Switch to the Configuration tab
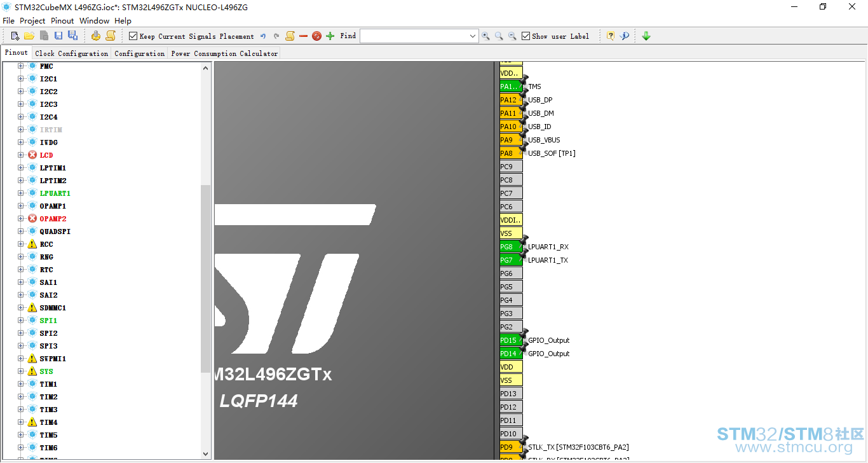This screenshot has height=463, width=868. click(140, 53)
